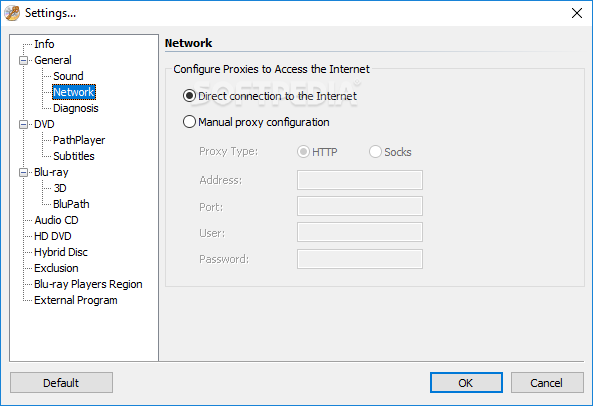Open the Diagnosis settings page
The width and height of the screenshot is (593, 406).
pos(76,108)
